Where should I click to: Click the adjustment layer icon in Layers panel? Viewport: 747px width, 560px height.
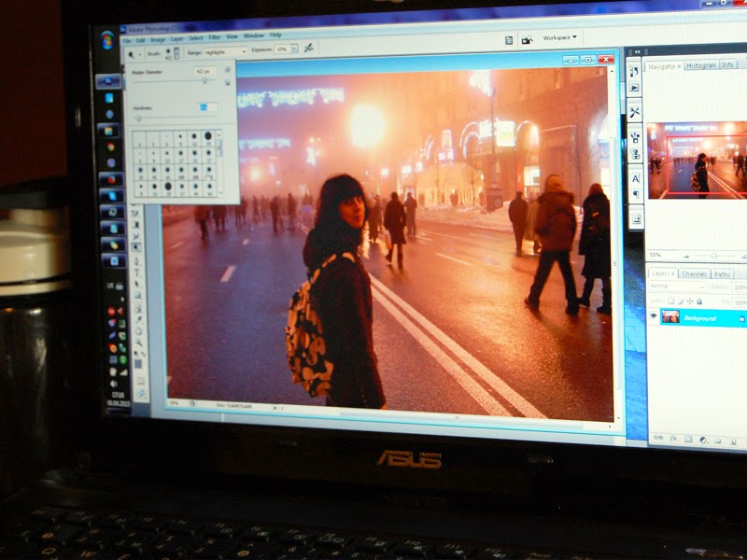click(701, 438)
